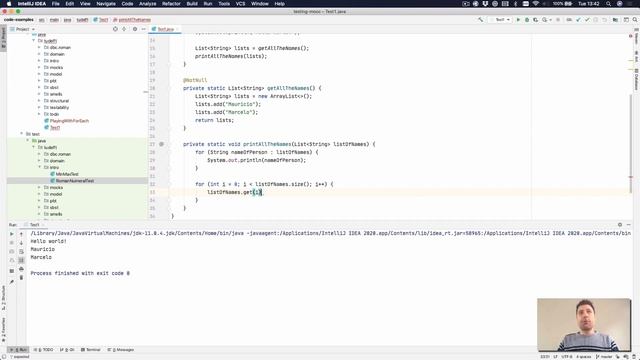This screenshot has height=360, width=640.
Task: Toggle the Database right side tool button
Action: pos(636,80)
